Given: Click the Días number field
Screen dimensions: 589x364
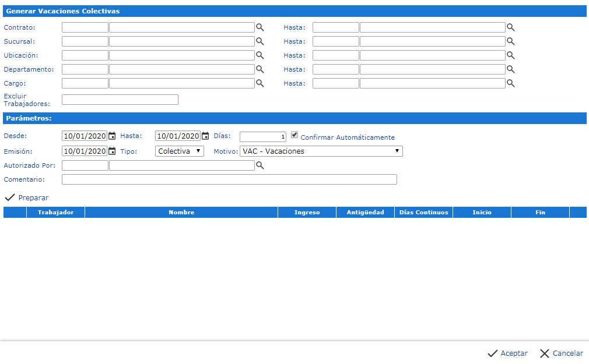Looking at the screenshot, I should tap(263, 137).
